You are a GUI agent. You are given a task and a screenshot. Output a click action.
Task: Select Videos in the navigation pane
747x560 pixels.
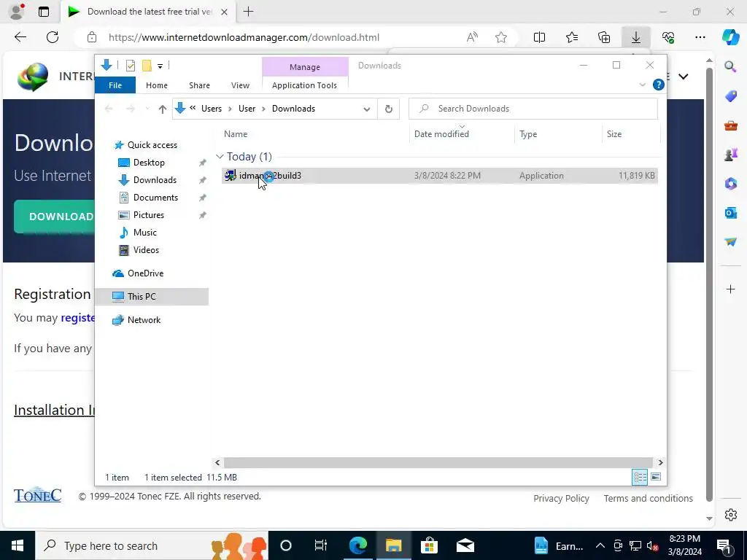pyautogui.click(x=146, y=250)
